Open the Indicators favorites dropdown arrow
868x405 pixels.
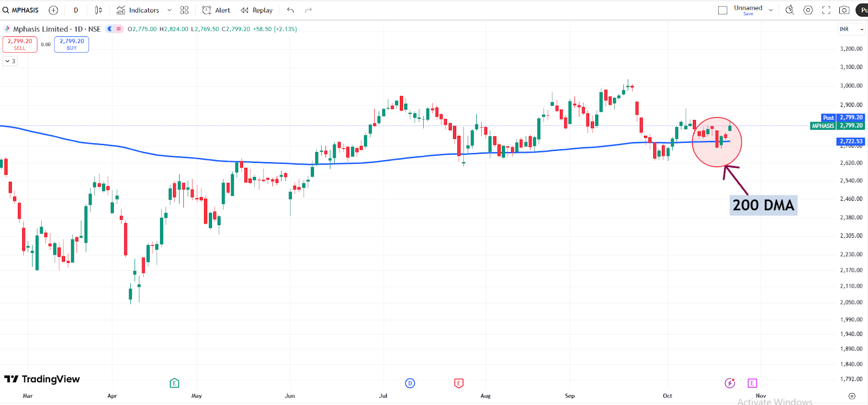pos(169,10)
